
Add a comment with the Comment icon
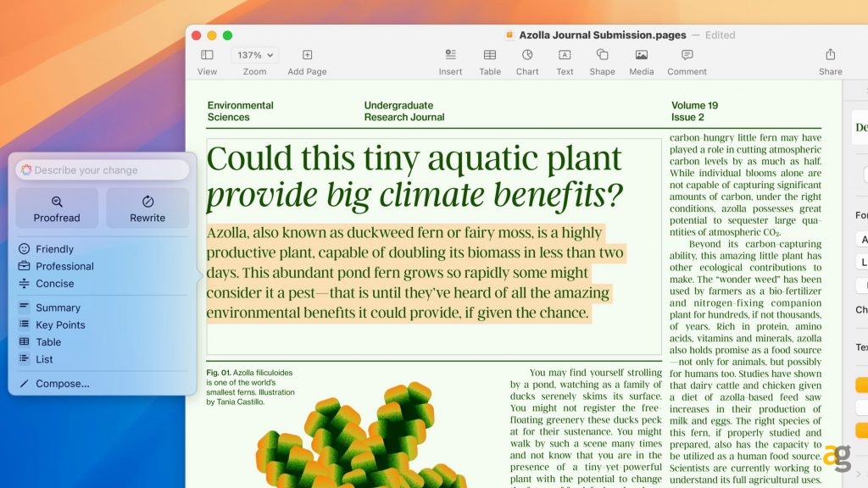click(687, 55)
